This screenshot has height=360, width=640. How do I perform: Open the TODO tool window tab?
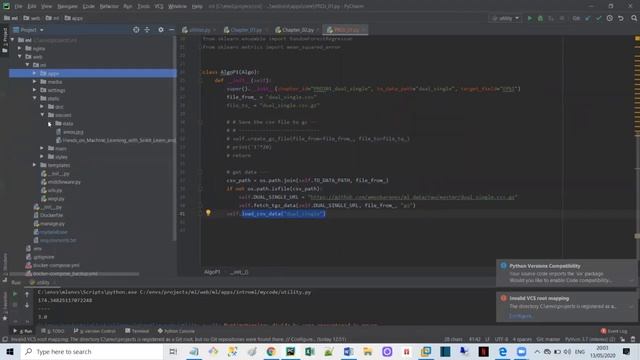click(53, 331)
